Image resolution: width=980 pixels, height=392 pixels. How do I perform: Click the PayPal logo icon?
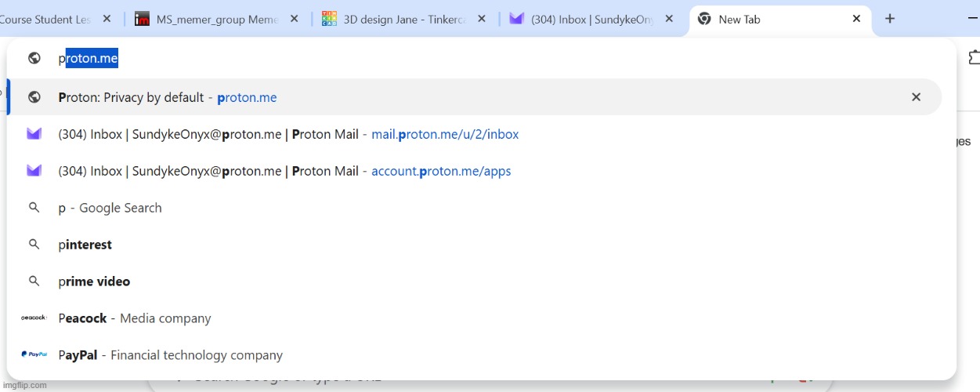click(x=34, y=354)
